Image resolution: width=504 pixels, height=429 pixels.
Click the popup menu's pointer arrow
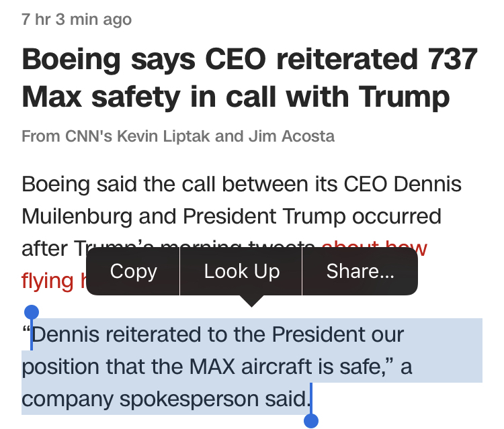tap(252, 301)
